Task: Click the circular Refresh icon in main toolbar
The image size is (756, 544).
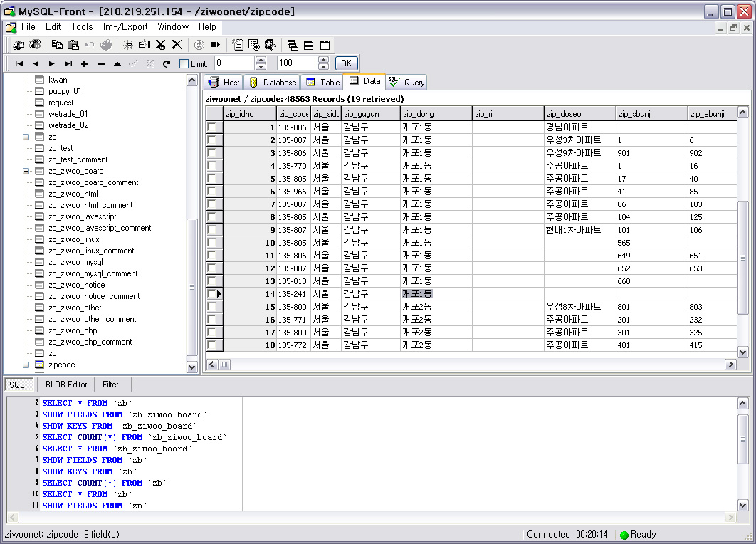Action: 199,45
